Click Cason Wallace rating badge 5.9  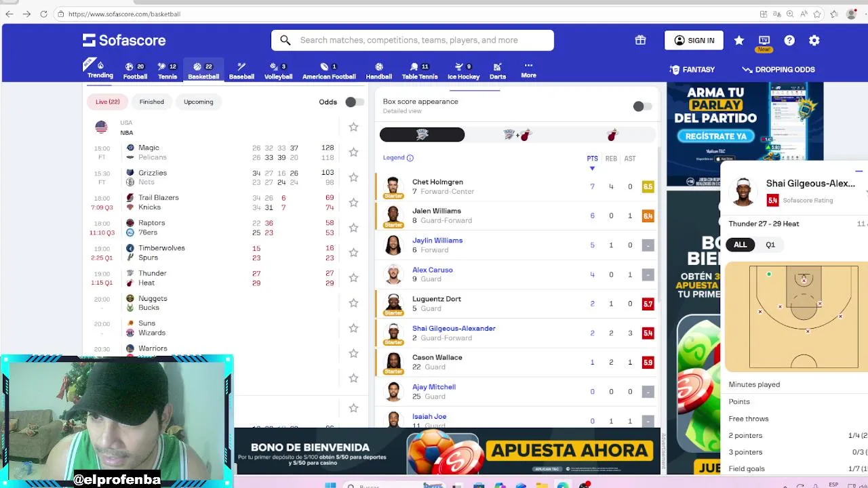[x=648, y=363]
